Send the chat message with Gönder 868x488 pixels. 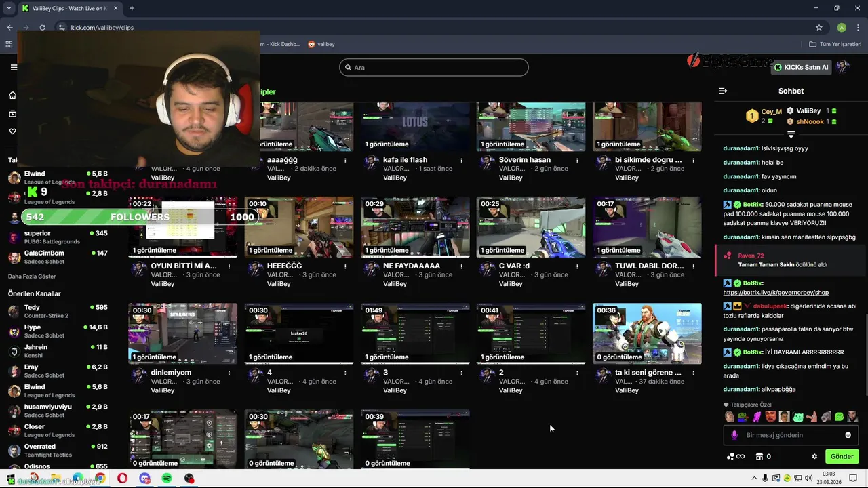click(x=842, y=456)
